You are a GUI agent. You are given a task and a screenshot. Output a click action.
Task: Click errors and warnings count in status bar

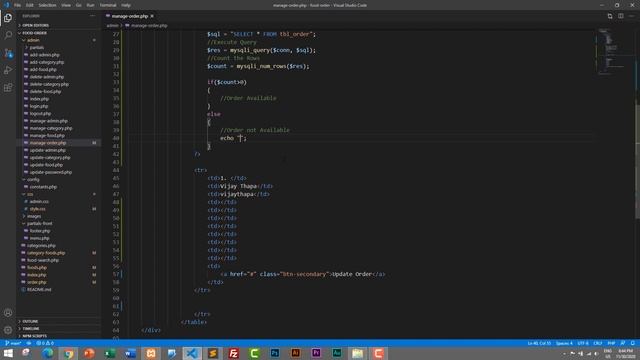[x=45, y=343]
